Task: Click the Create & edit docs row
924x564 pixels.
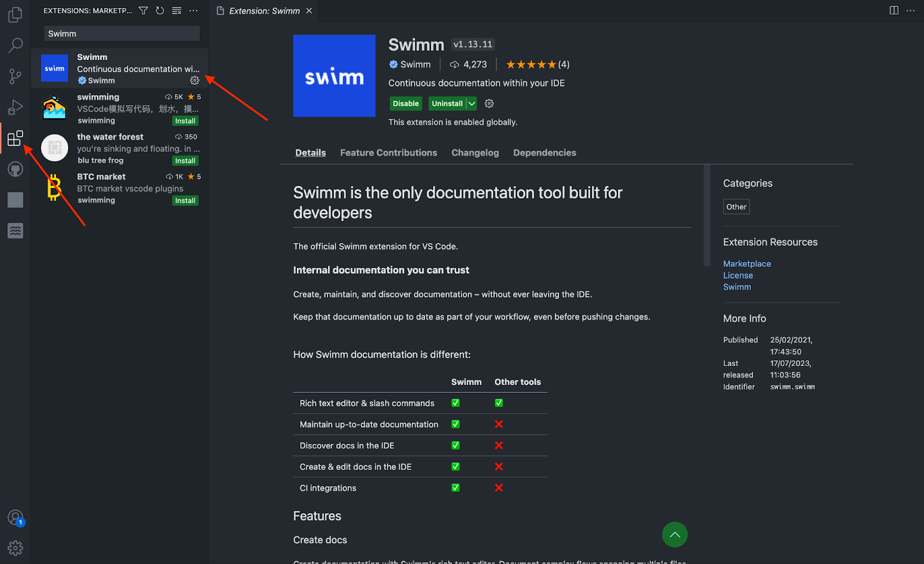Action: pos(420,466)
